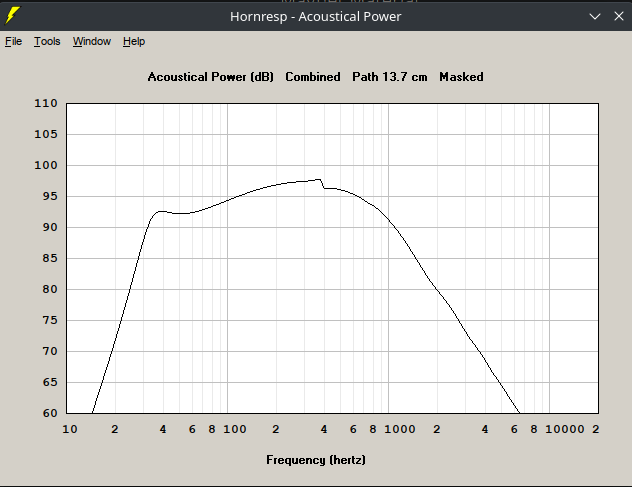This screenshot has height=487, width=632.
Task: Click the 85 value on the dB axis
Action: pos(50,258)
